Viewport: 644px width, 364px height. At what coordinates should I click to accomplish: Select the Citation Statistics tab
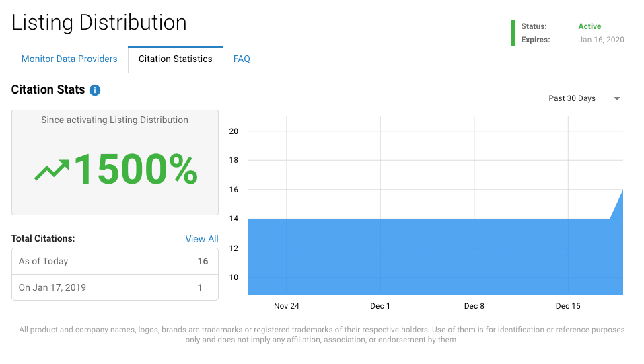175,59
